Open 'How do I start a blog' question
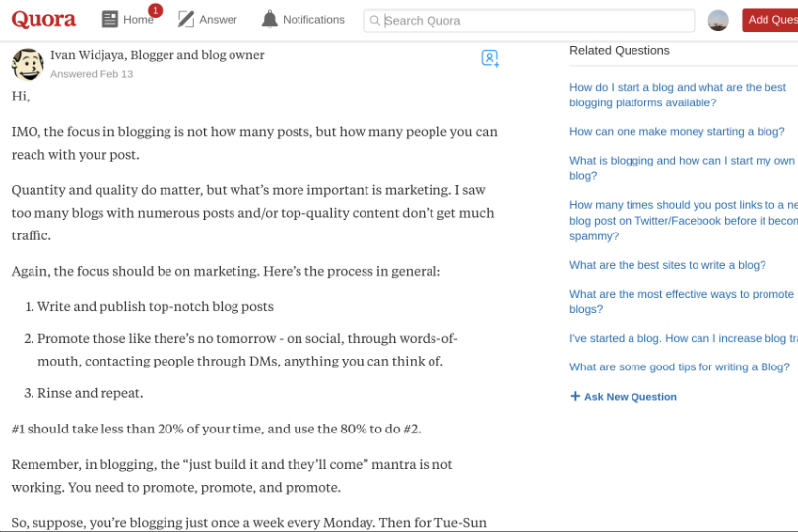 678,95
